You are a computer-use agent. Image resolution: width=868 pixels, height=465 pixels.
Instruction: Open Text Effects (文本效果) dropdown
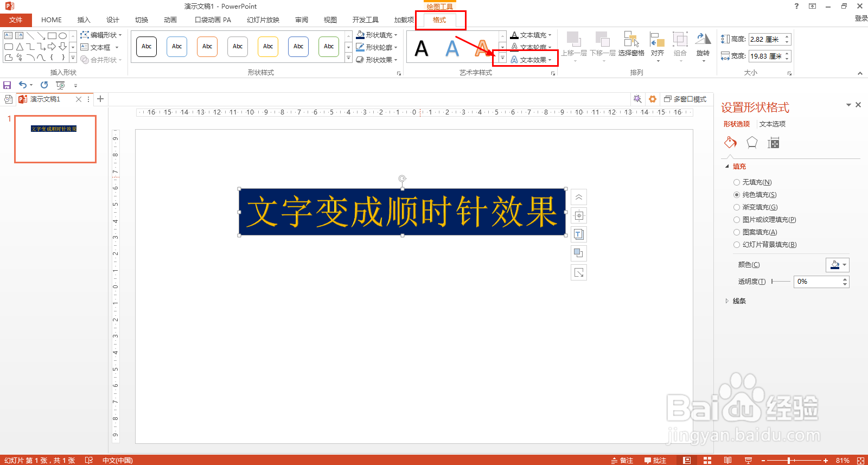(x=531, y=60)
